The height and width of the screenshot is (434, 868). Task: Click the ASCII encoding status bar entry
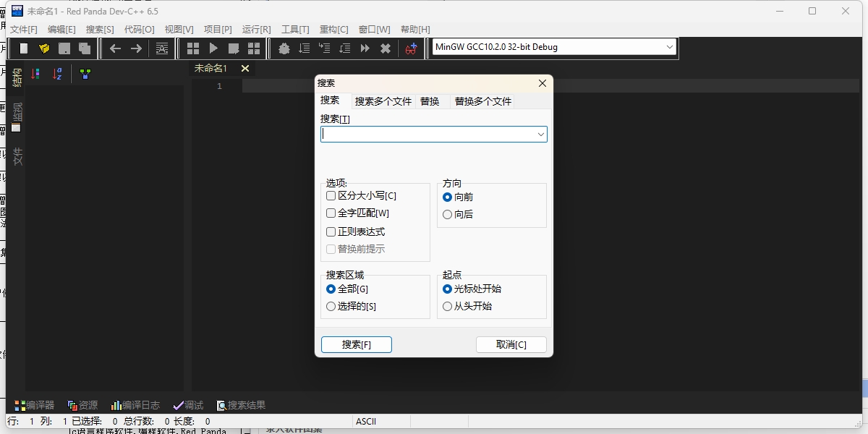pos(365,421)
